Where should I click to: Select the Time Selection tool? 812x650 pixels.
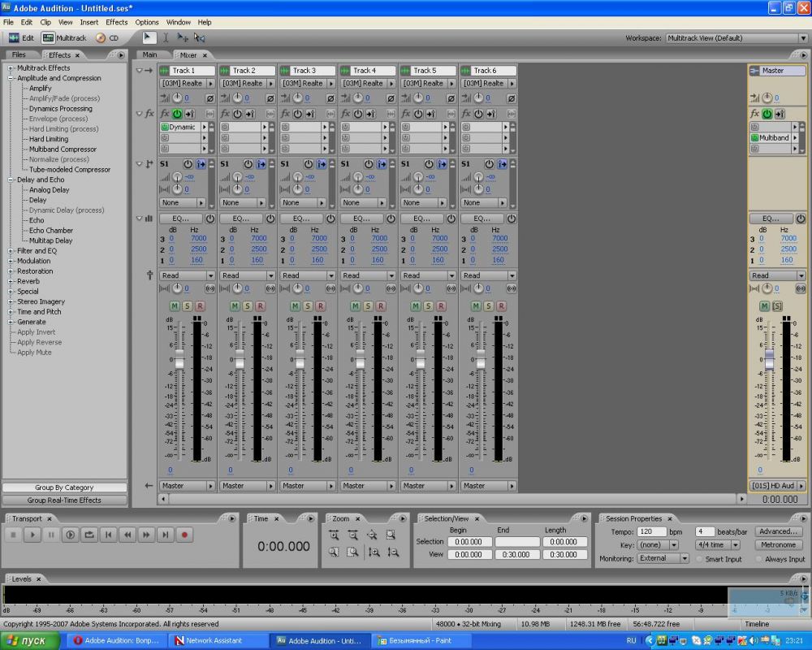point(166,37)
